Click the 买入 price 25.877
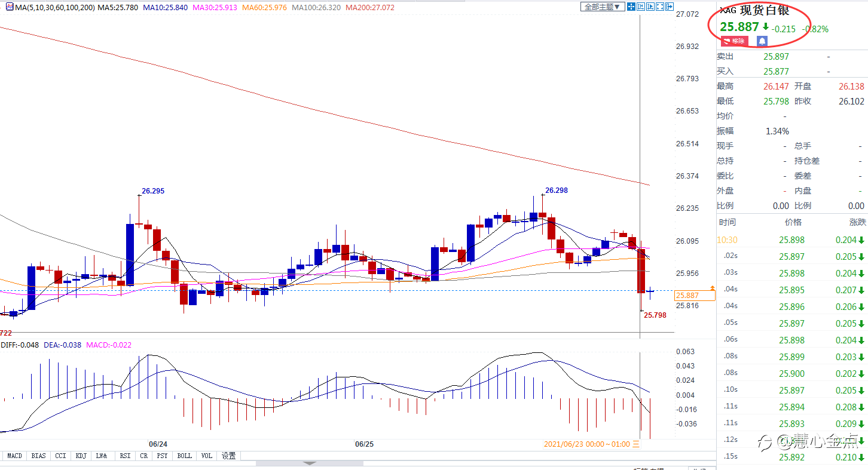 [776, 72]
